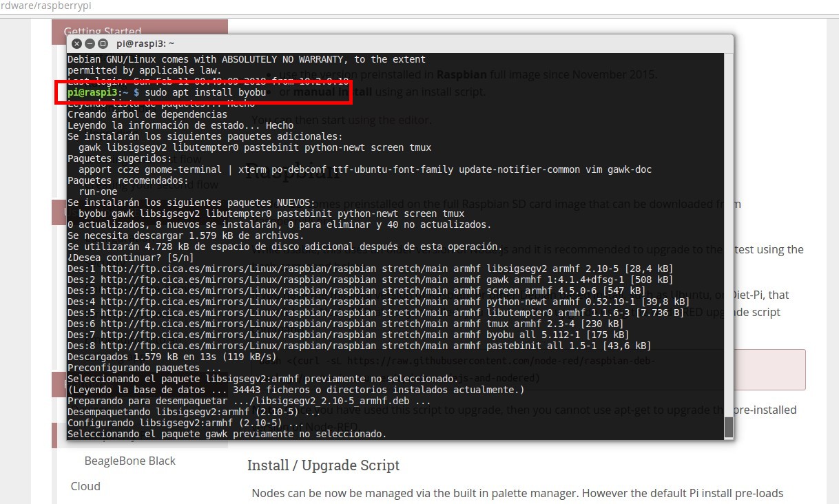Click the 'run-one' package name
Screen dimensions: 839x504
coord(98,191)
